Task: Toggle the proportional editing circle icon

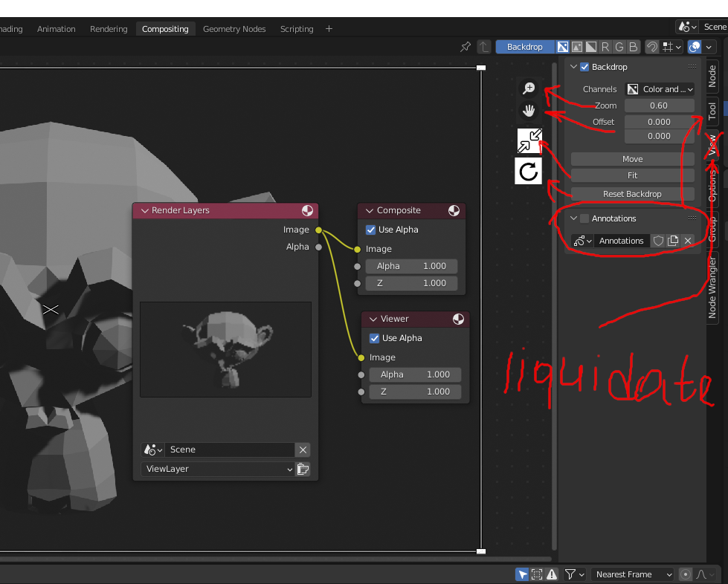Action: pyautogui.click(x=686, y=574)
